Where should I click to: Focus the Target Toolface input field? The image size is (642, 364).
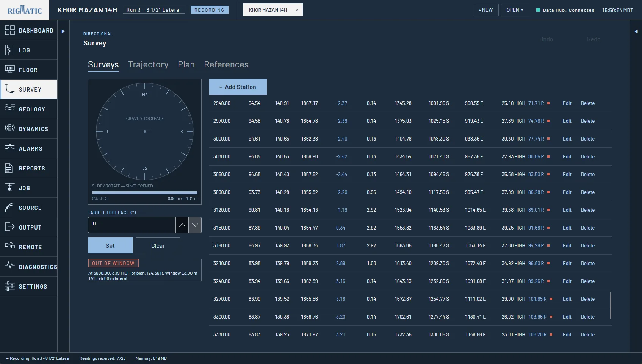(x=132, y=225)
